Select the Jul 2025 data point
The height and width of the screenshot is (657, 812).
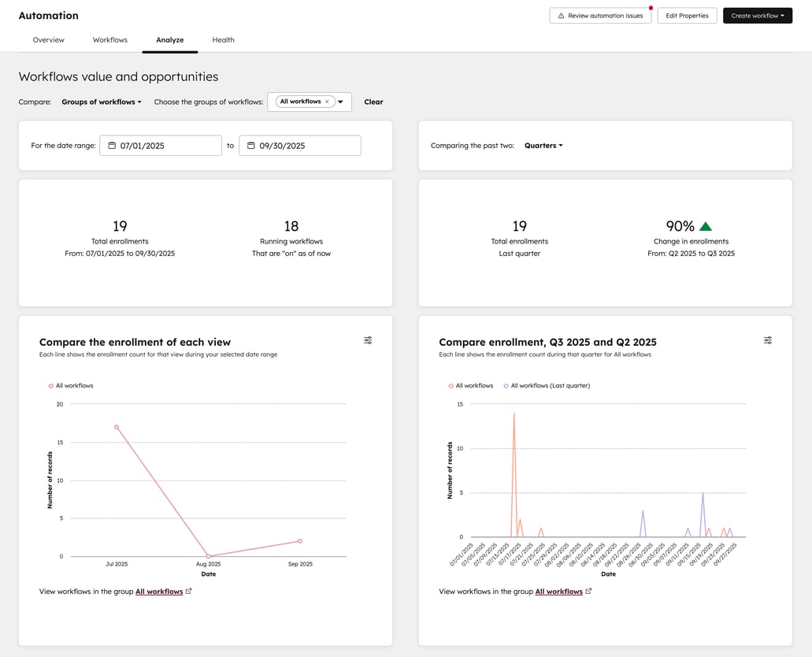(117, 427)
